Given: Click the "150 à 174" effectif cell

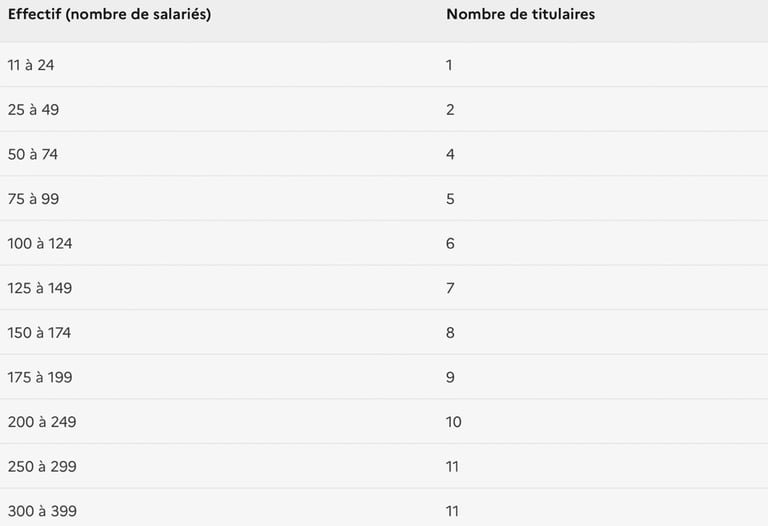Looking at the screenshot, I should 39,332.
